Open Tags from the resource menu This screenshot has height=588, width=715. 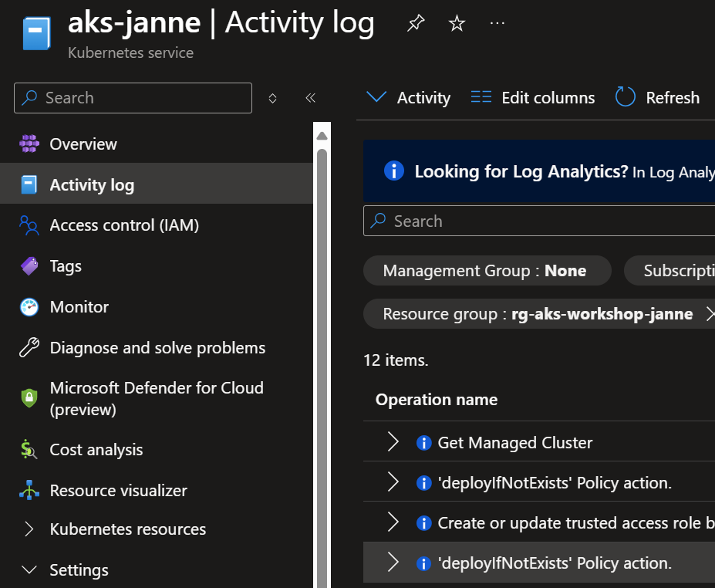(x=157, y=266)
